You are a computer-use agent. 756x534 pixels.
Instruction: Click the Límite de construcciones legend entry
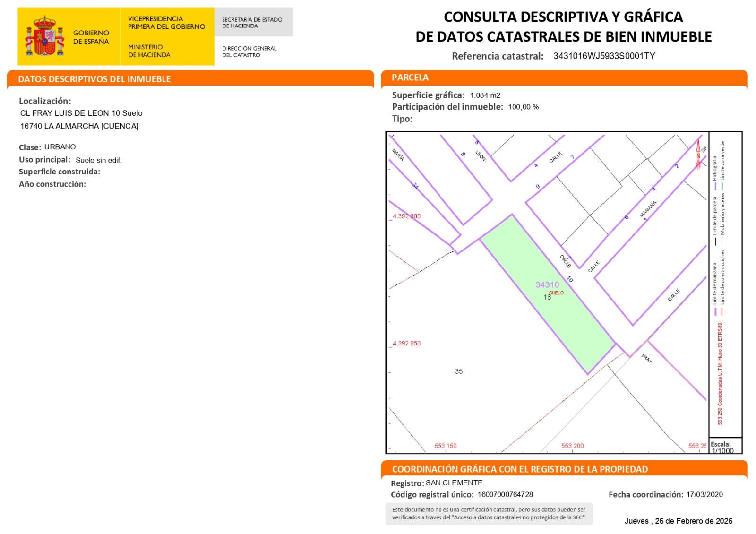(x=722, y=284)
